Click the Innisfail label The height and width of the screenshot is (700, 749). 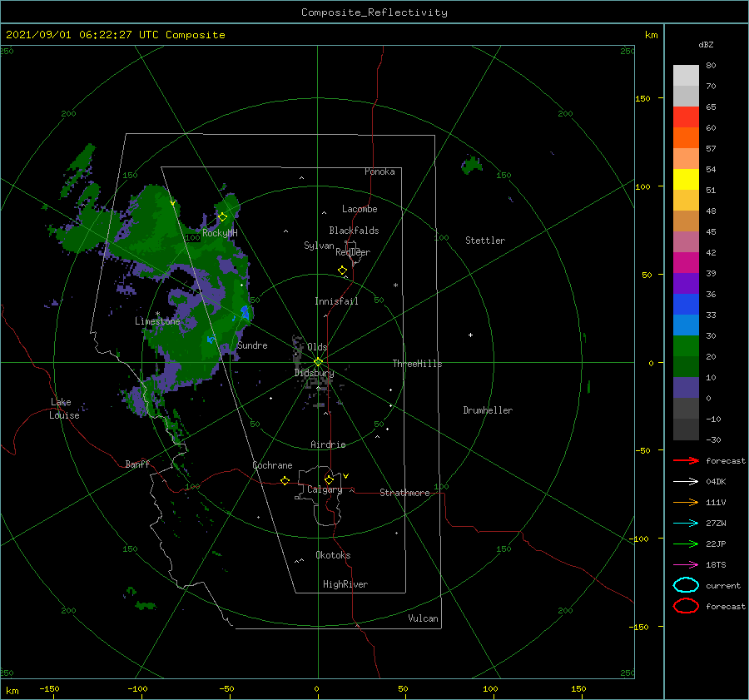[336, 301]
